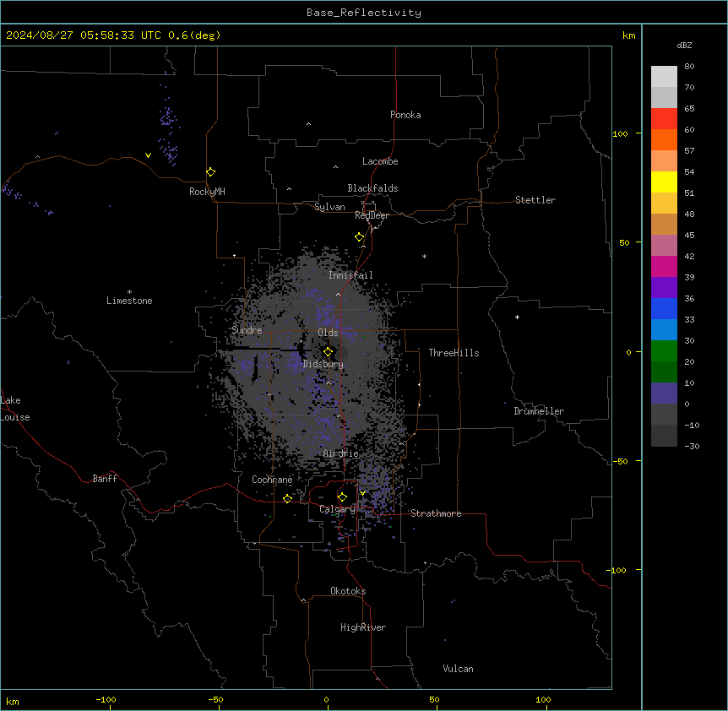
Task: Select the Innisfail label
Action: pyautogui.click(x=350, y=275)
